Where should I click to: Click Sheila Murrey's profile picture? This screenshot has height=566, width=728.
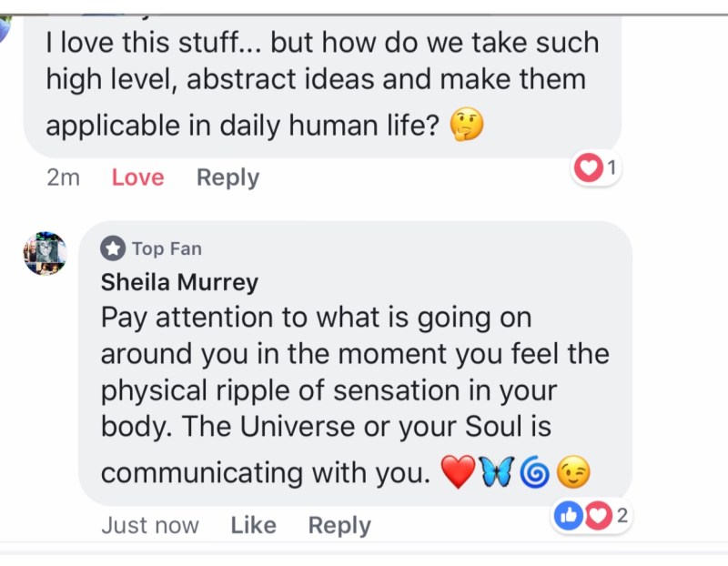point(45,254)
